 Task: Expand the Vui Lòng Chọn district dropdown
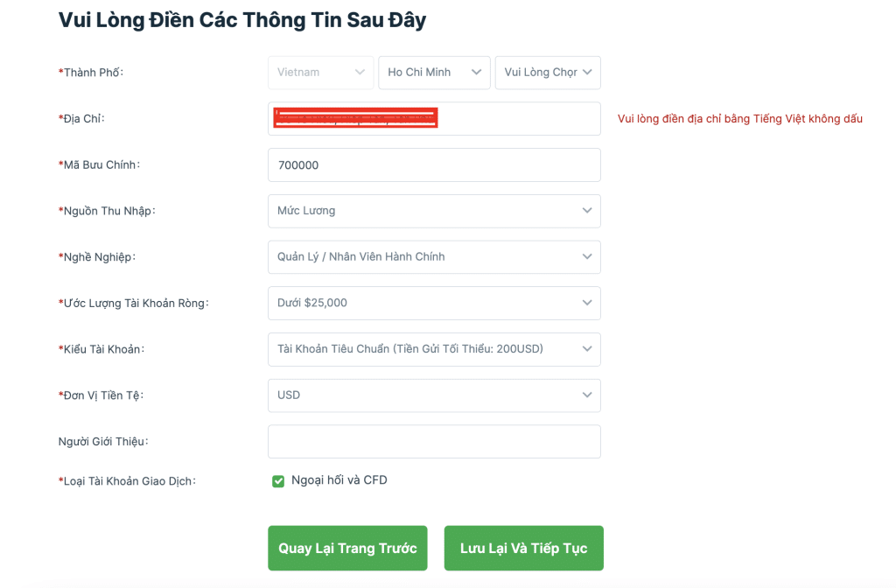click(x=548, y=73)
